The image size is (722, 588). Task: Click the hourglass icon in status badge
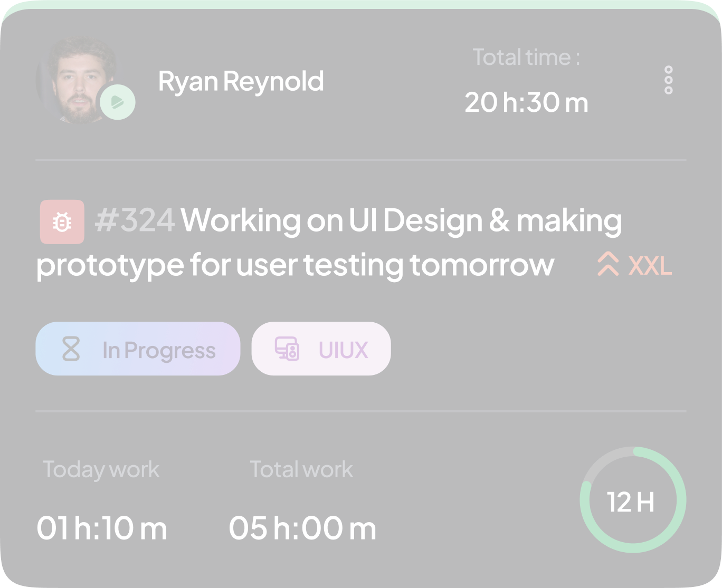click(71, 349)
